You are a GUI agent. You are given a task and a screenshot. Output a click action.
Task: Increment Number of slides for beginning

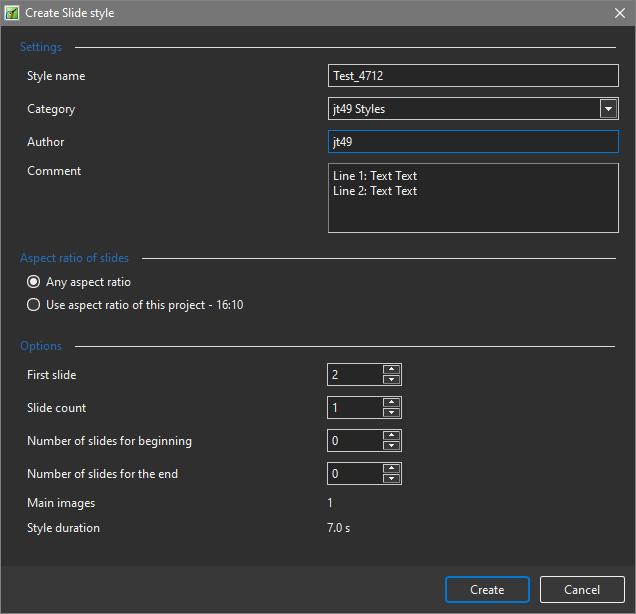coord(392,436)
